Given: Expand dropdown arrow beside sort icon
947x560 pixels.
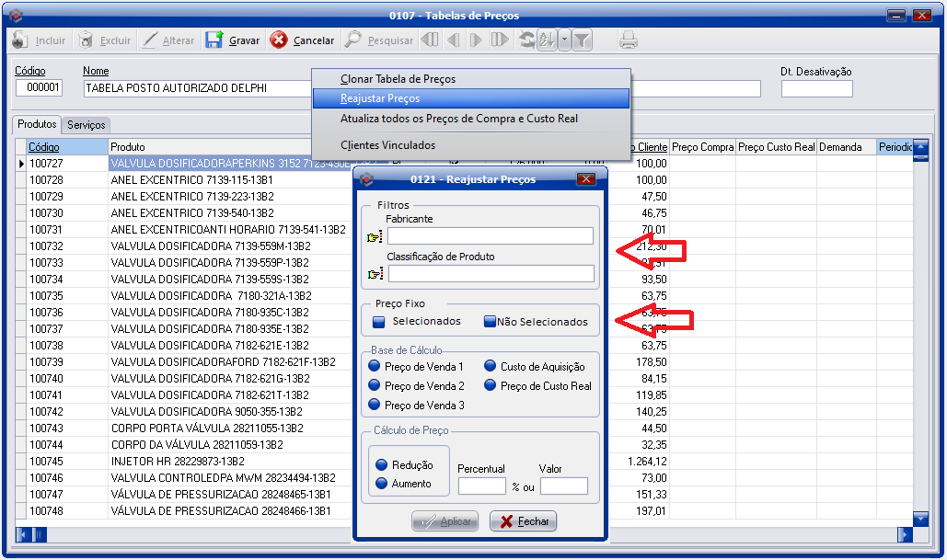Looking at the screenshot, I should tap(564, 40).
